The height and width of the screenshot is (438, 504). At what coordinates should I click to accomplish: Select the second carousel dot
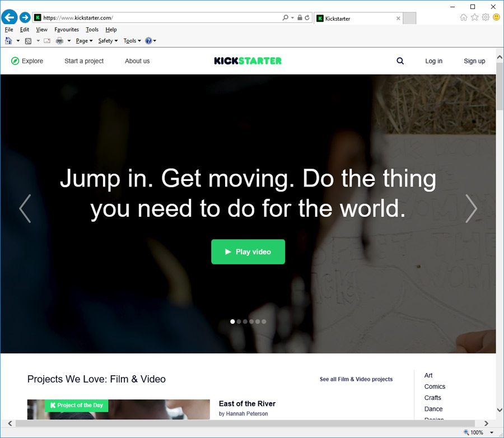(x=239, y=321)
